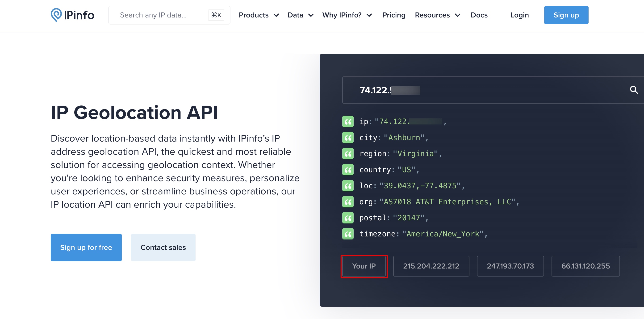Open the Resources dropdown

437,15
